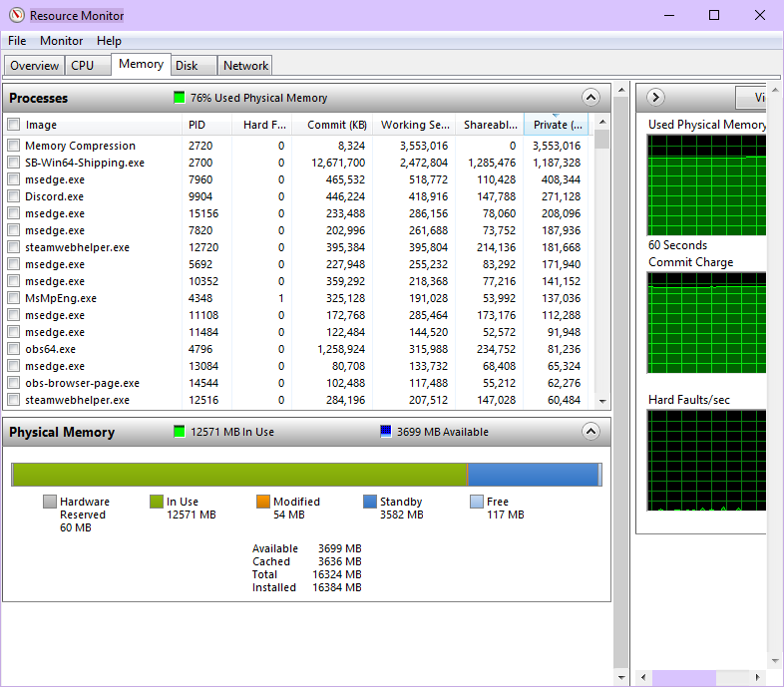Tick the select-all Image header checkbox
Viewport: 784px width, 687px height.
pyautogui.click(x=14, y=124)
